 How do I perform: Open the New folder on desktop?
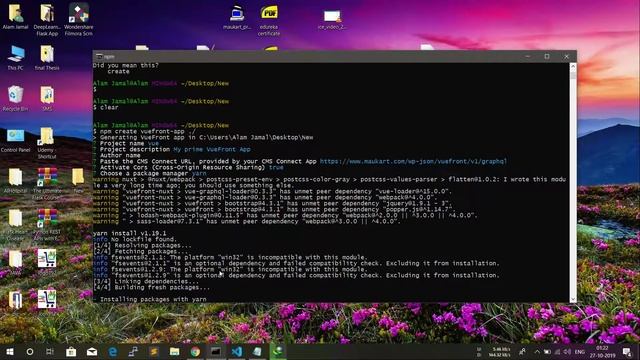pyautogui.click(x=78, y=180)
